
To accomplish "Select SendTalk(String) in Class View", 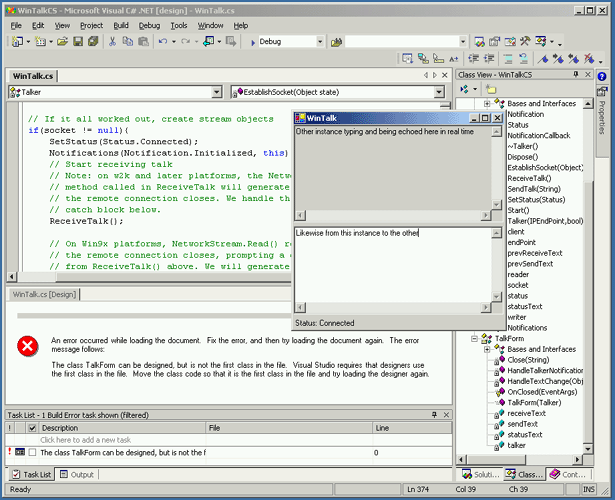I will point(534,189).
